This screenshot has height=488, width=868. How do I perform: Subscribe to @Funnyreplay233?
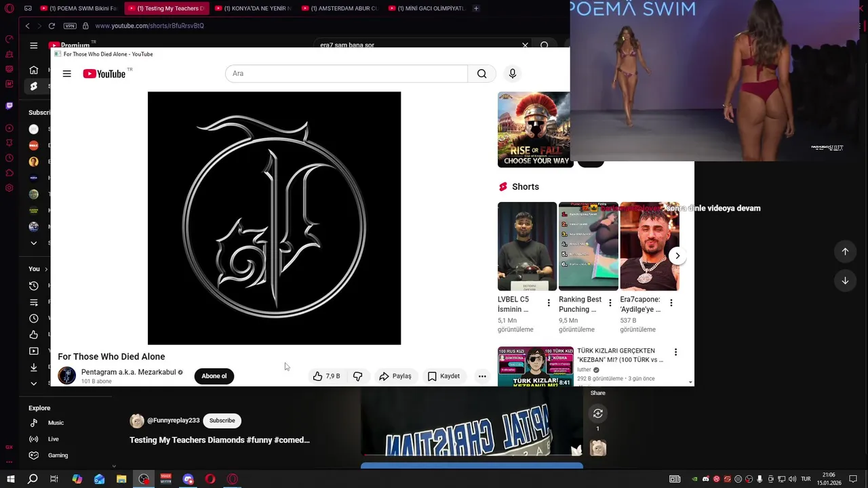[x=222, y=421]
